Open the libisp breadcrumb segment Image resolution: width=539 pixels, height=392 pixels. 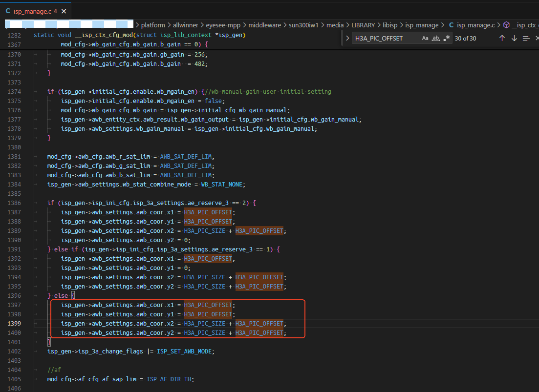pyautogui.click(x=390, y=25)
